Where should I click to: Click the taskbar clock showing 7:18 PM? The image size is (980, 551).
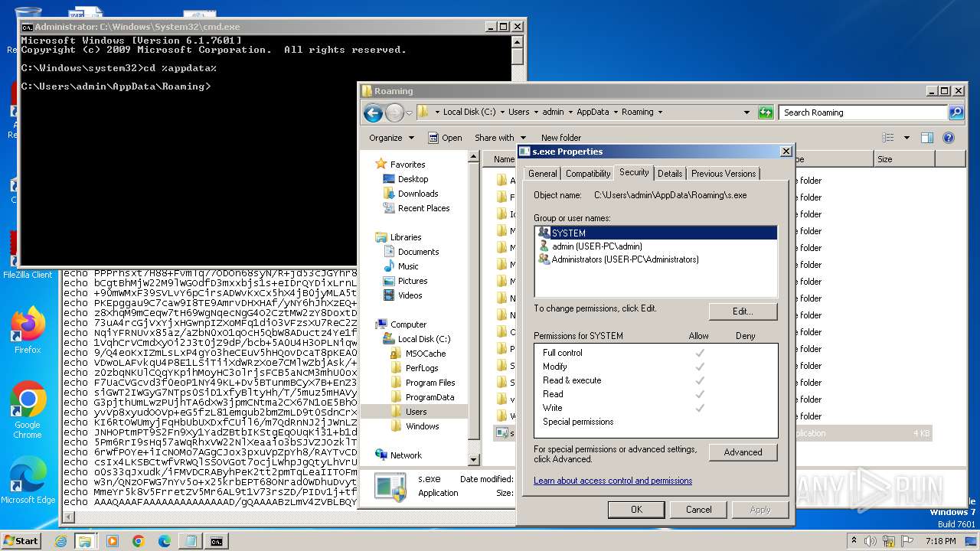coord(941,541)
